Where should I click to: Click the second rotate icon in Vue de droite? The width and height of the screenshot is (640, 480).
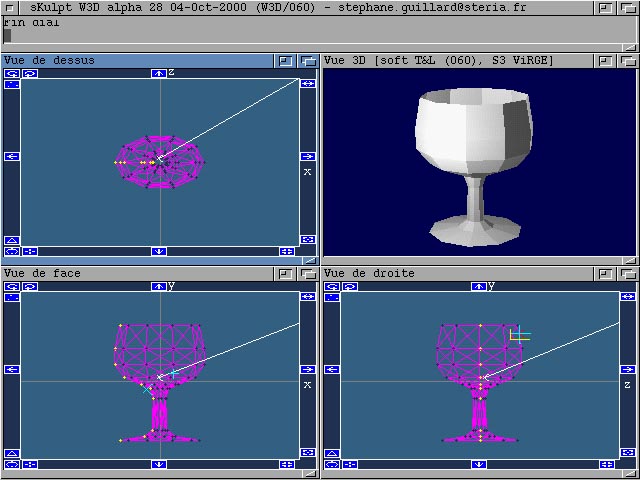pyautogui.click(x=350, y=287)
